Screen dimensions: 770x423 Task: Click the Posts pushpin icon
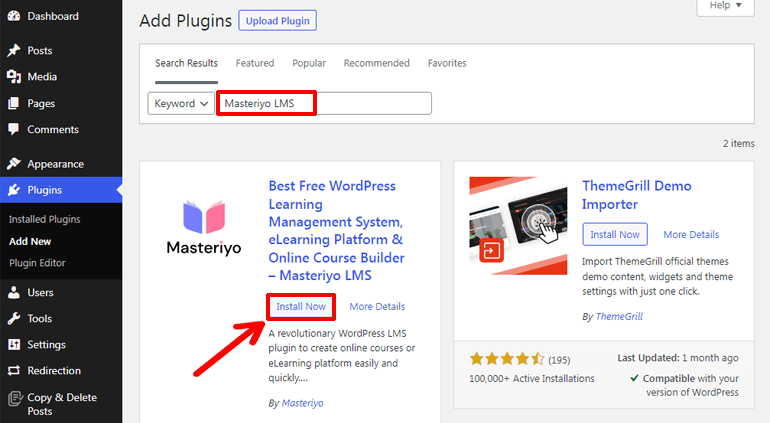14,50
